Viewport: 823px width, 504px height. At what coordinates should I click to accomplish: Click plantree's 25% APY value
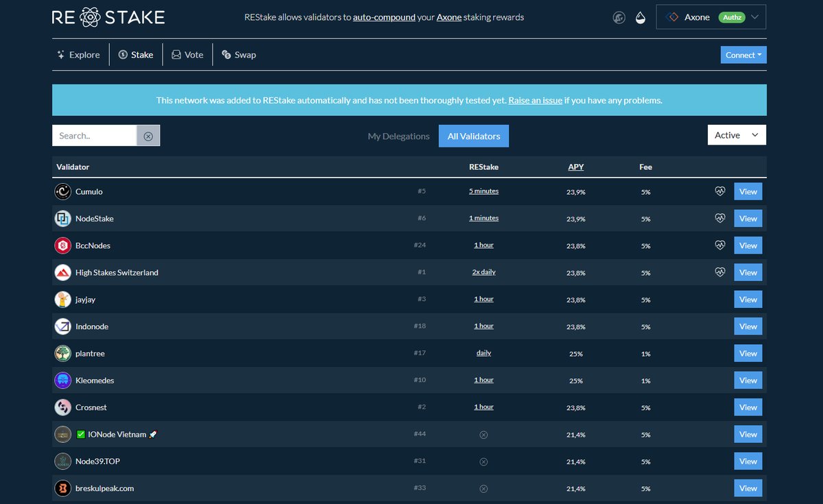click(576, 354)
